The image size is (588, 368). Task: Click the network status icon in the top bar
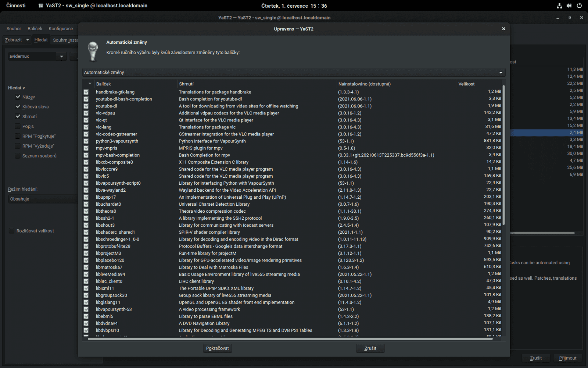click(x=559, y=6)
